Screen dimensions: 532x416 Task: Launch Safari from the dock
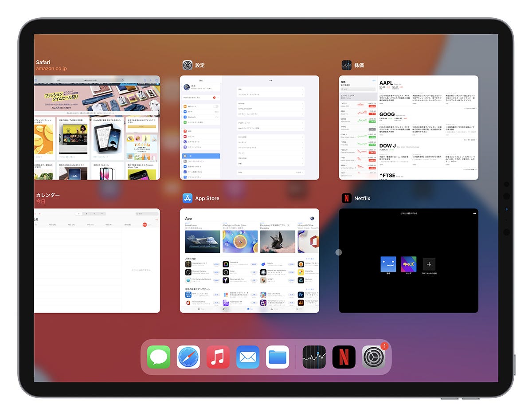[188, 357]
